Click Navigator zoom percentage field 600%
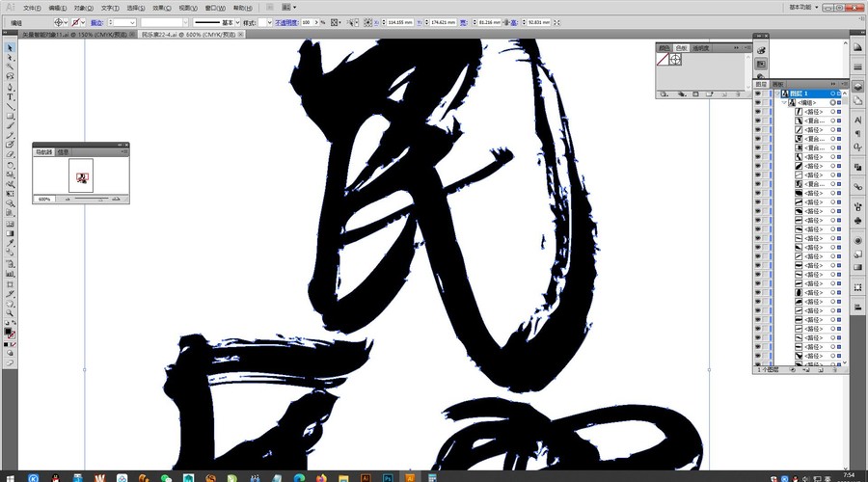This screenshot has width=868, height=482. [x=44, y=199]
